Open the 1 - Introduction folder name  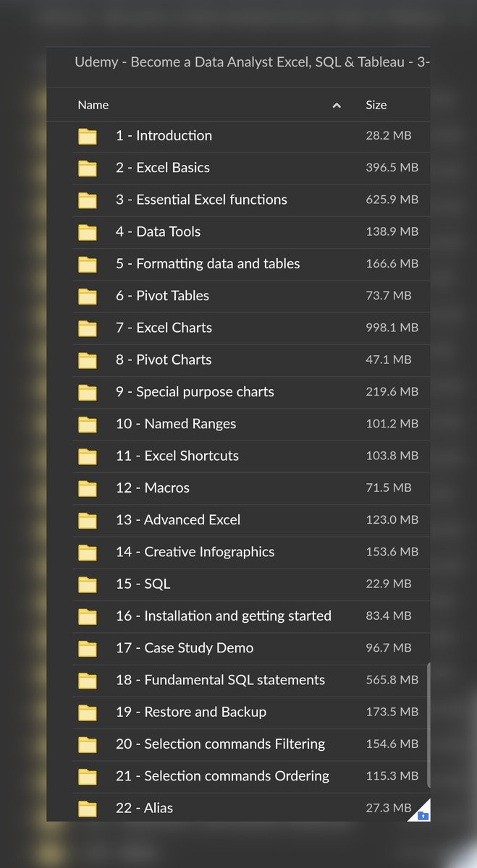click(164, 135)
